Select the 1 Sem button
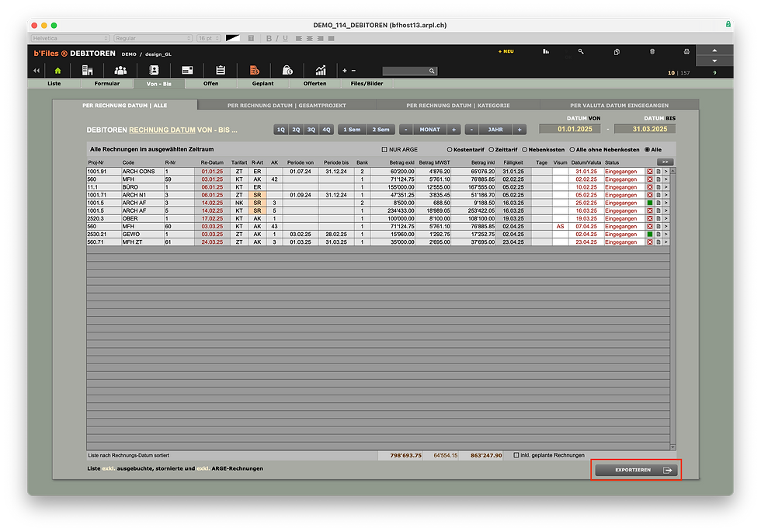This screenshot has width=761, height=532. 352,130
